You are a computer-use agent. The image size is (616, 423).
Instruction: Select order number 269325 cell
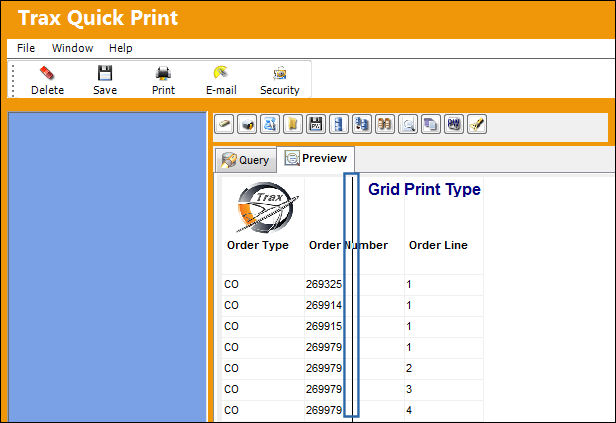pyautogui.click(x=324, y=284)
